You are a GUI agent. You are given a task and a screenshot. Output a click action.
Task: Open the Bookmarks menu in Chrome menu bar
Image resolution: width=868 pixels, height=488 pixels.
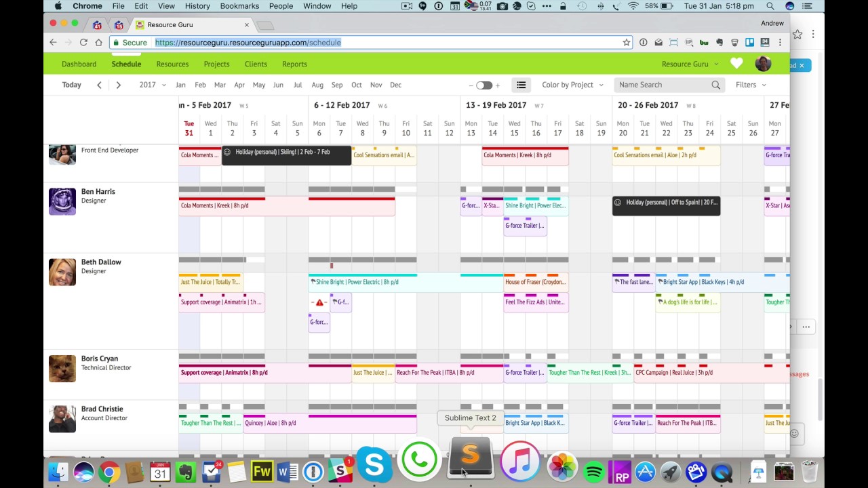click(239, 6)
